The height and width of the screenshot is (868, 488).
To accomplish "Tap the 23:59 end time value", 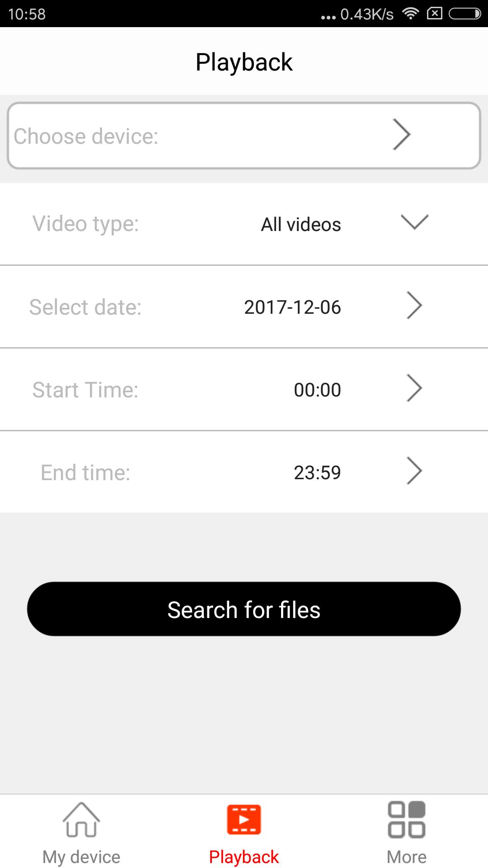I will pos(317,473).
